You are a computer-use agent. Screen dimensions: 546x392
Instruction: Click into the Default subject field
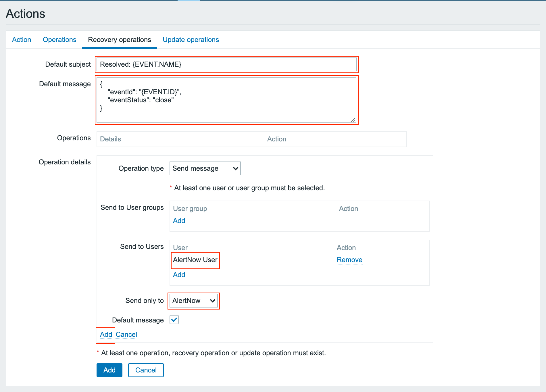pos(226,64)
